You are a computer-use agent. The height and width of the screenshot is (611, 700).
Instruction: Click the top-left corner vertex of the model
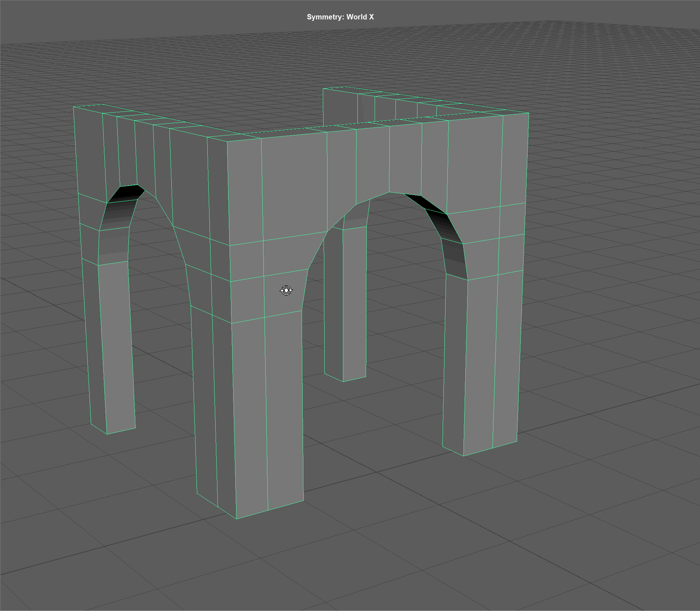[x=73, y=107]
